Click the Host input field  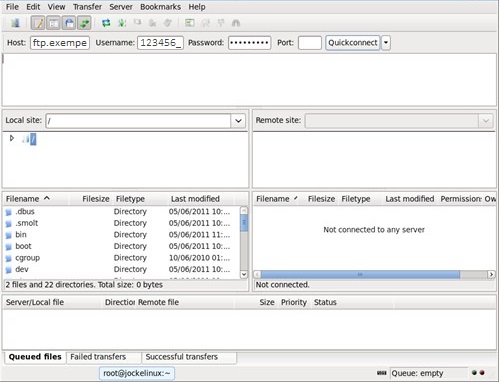(x=60, y=43)
